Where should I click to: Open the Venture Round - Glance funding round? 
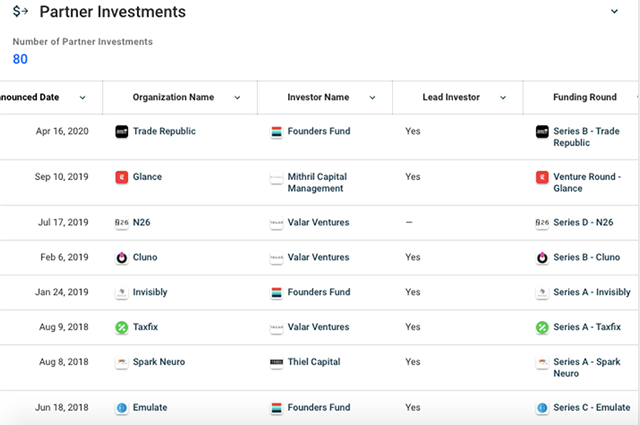587,182
